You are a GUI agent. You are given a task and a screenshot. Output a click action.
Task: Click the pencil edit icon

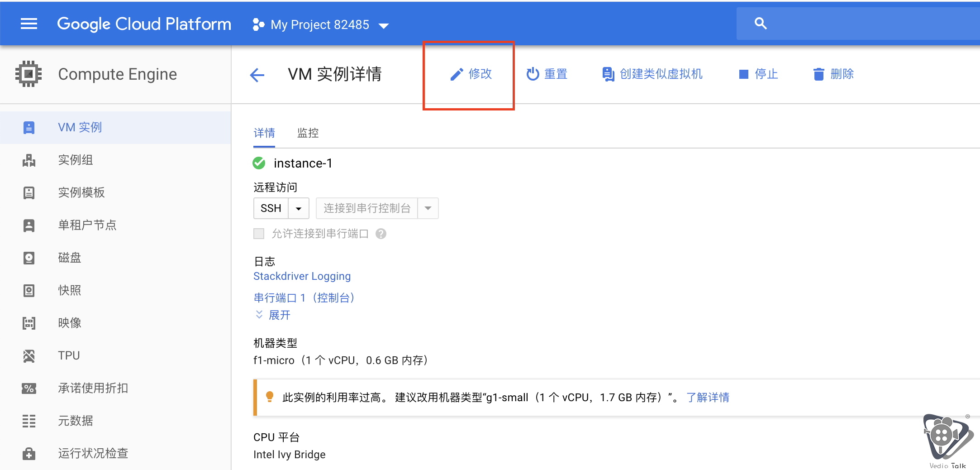457,74
